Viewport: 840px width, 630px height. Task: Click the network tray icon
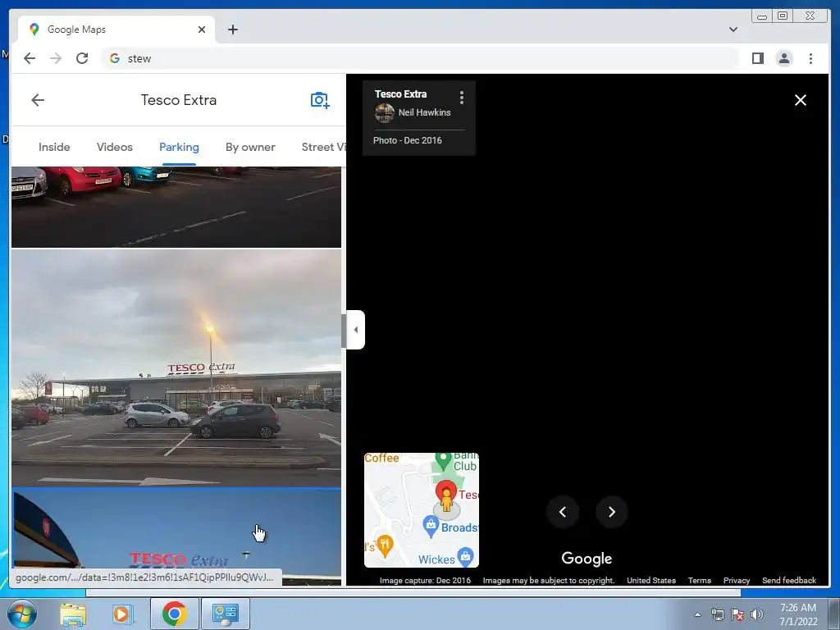717,614
